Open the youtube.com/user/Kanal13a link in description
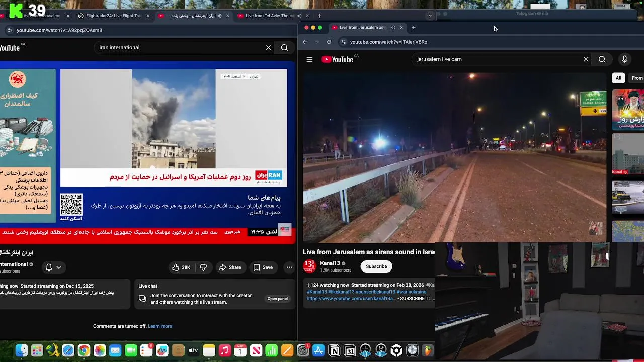644x362 pixels. pyautogui.click(x=351, y=299)
